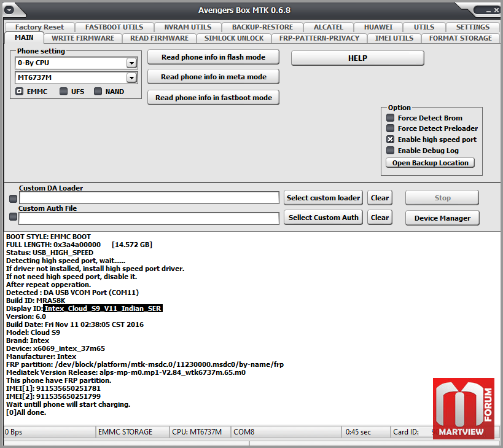This screenshot has height=448, width=503.
Task: Click Read phone info in meta mode
Action: 213,77
